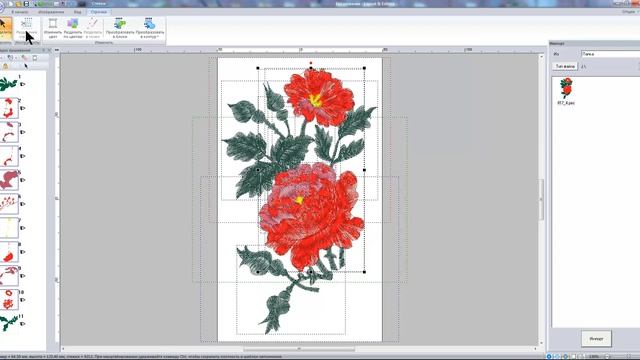Click the grayed Разделить в точке button
640x360 pixels.
(x=93, y=28)
